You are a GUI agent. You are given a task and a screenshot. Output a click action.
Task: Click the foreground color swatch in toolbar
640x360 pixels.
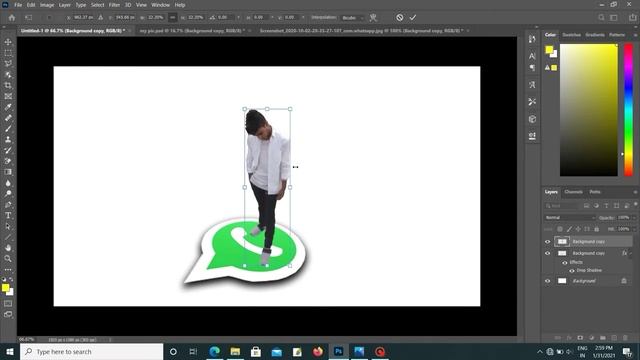(x=5, y=288)
